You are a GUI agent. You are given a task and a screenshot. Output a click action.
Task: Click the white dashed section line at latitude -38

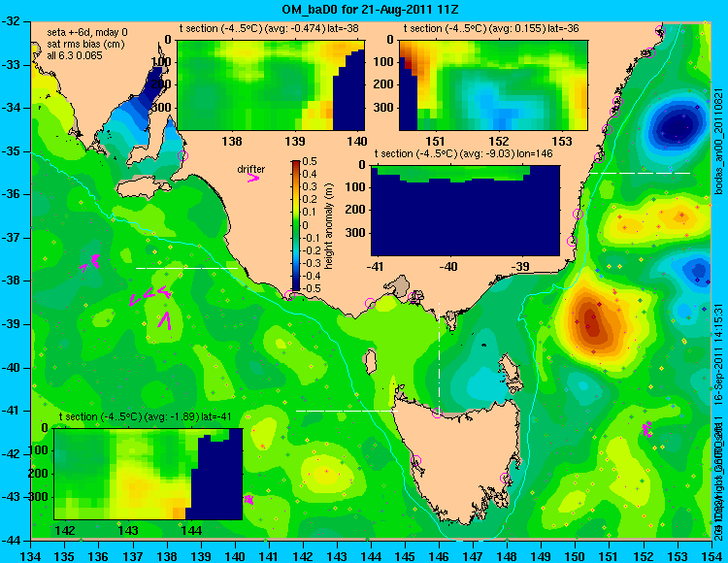pos(186,268)
